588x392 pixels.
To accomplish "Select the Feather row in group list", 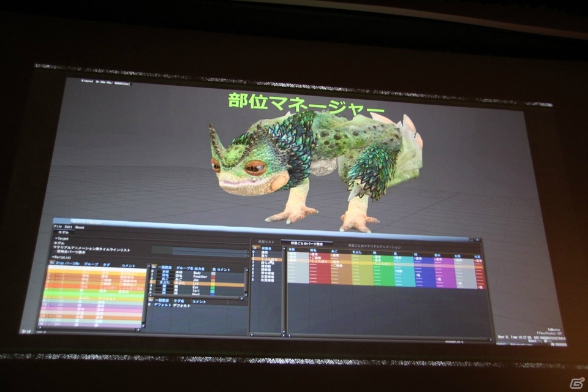I will click(198, 276).
